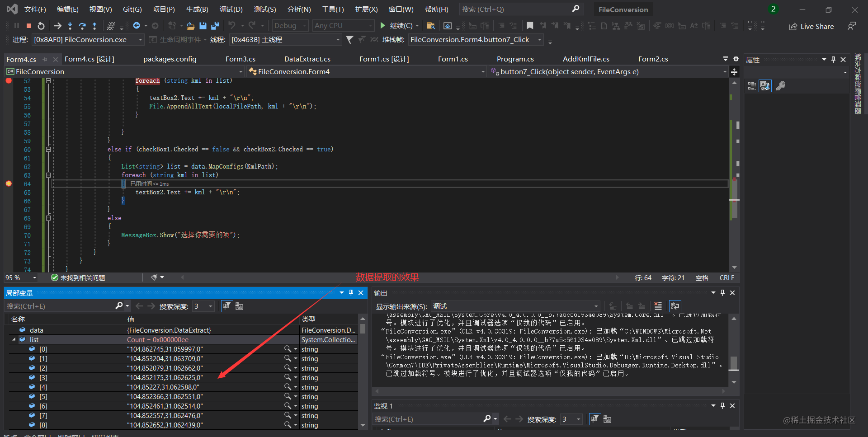Collapse the foreach block at line 52
This screenshot has width=868, height=437.
click(x=48, y=81)
